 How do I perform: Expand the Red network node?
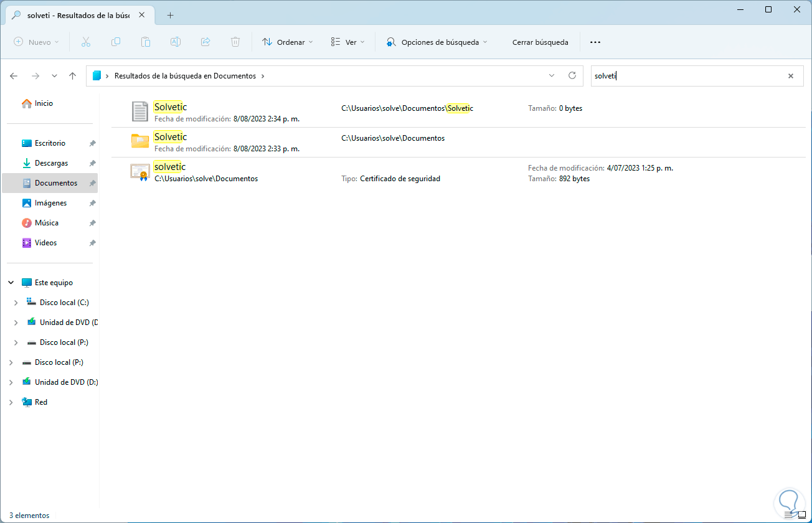(x=11, y=402)
